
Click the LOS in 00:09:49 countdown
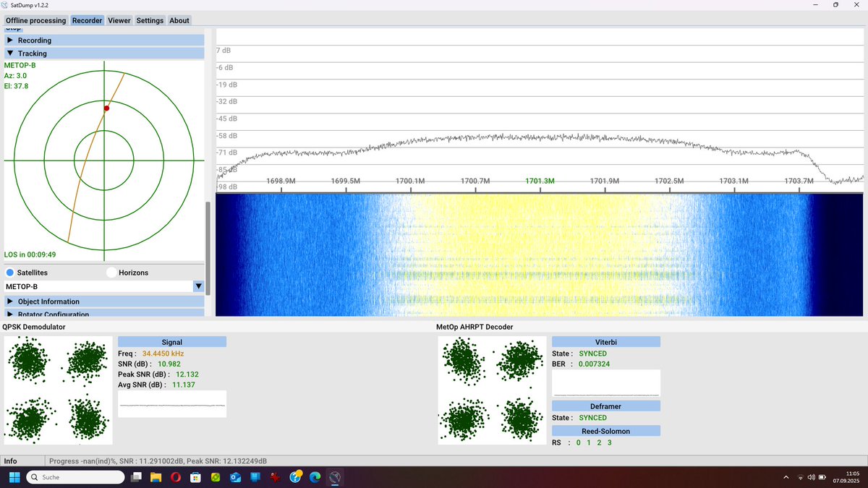(x=30, y=254)
